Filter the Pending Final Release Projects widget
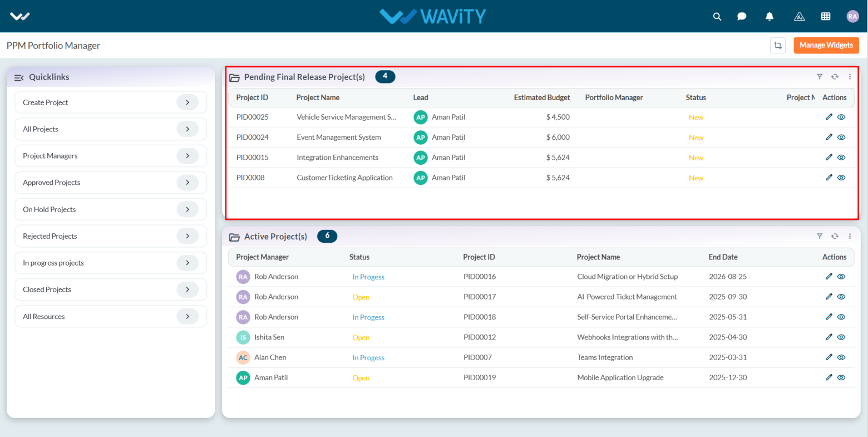Image resolution: width=868 pixels, height=437 pixels. pyautogui.click(x=820, y=77)
